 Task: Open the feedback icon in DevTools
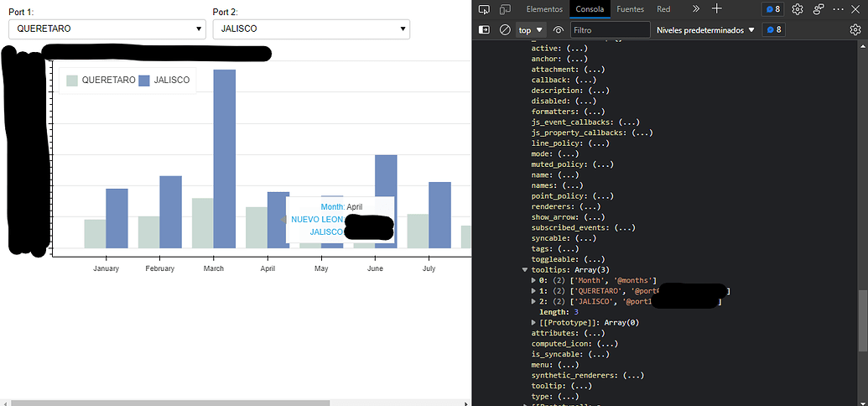point(819,9)
